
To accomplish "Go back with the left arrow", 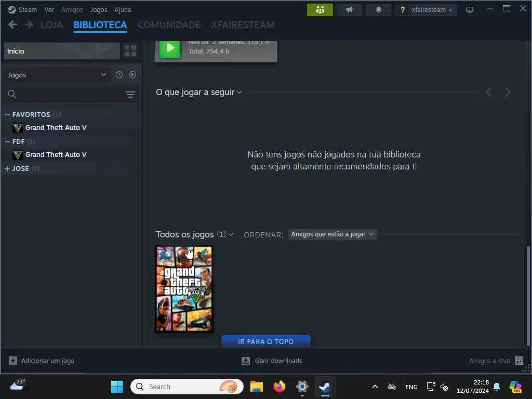I will pyautogui.click(x=12, y=24).
